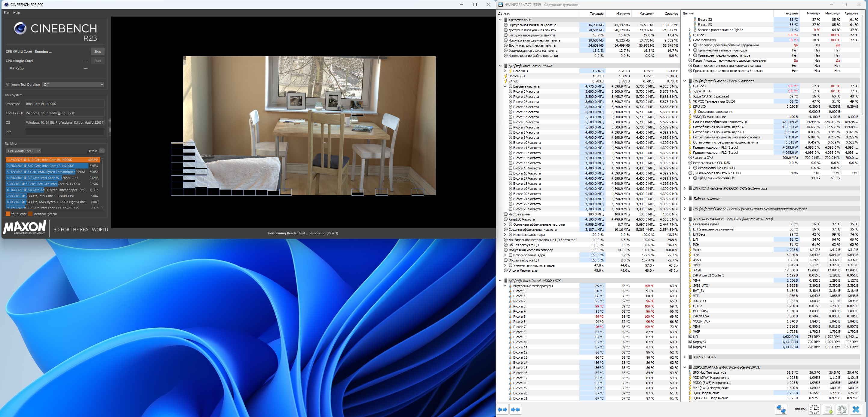Viewport: 868px width, 417px height.
Task: Click the blue X close sensors icon
Action: pos(856,409)
